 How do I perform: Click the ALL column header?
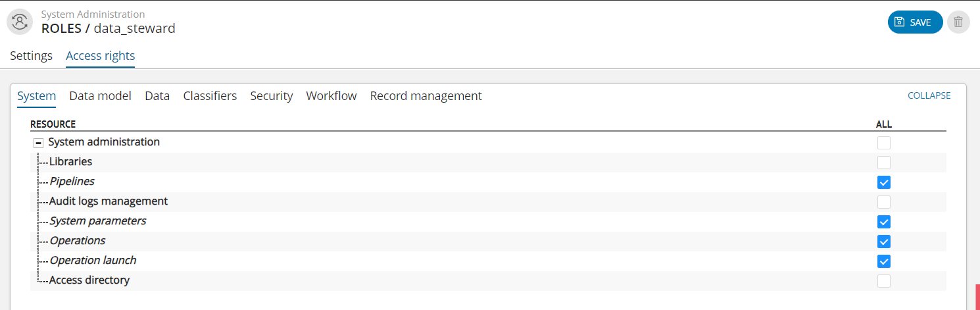tap(884, 124)
